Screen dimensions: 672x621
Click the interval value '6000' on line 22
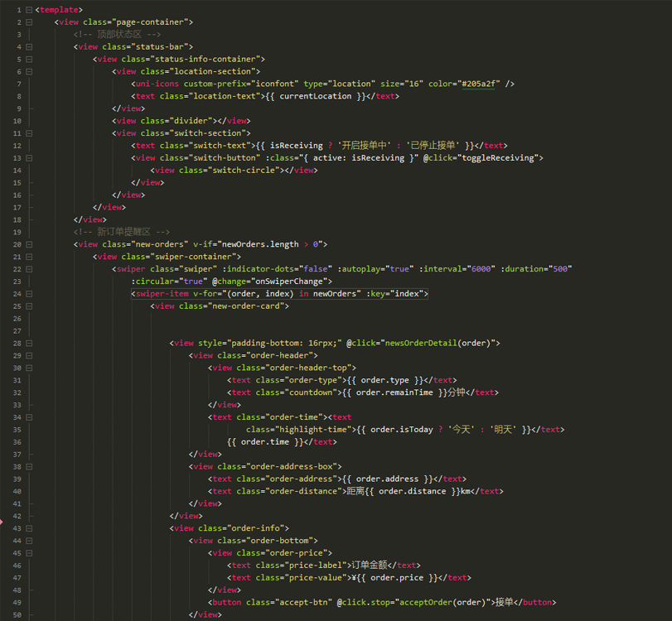click(481, 269)
